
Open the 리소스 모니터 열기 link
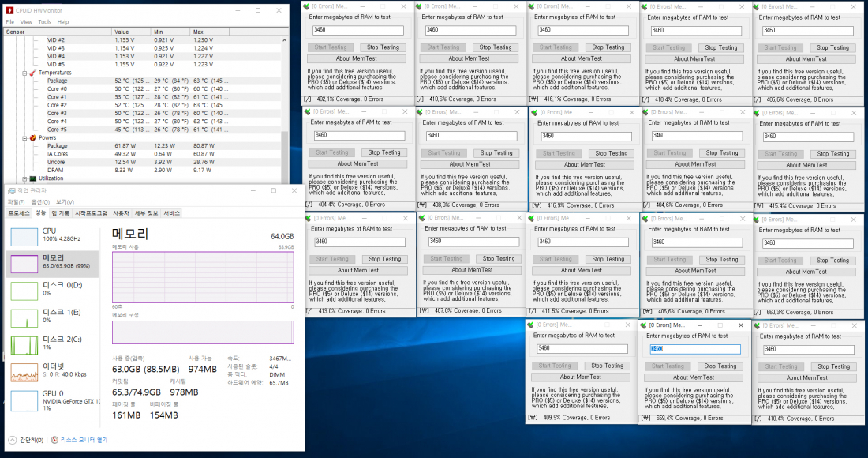tap(83, 439)
